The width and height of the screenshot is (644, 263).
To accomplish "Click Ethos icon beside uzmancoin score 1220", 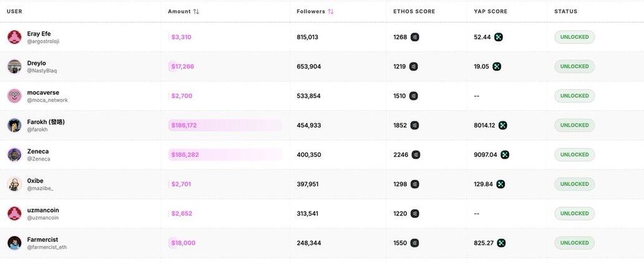I will point(414,213).
